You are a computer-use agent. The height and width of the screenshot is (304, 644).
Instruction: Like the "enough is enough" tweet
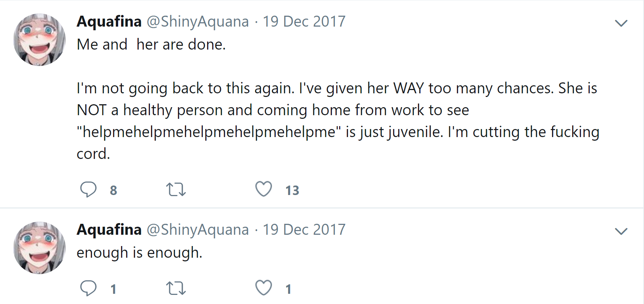pyautogui.click(x=264, y=288)
